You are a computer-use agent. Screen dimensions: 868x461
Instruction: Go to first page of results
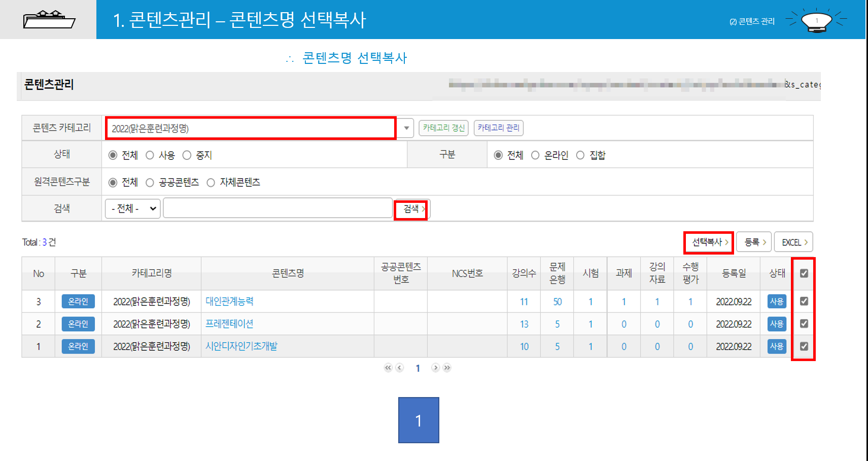click(388, 368)
